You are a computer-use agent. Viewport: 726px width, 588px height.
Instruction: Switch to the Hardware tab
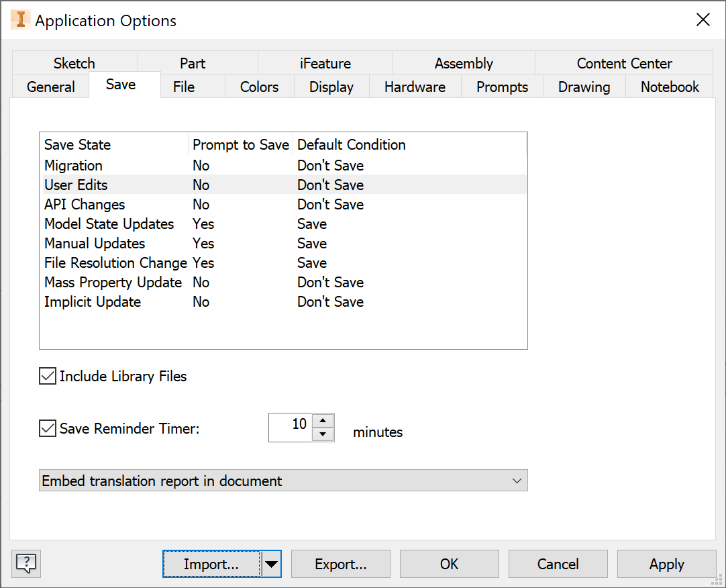(x=415, y=87)
